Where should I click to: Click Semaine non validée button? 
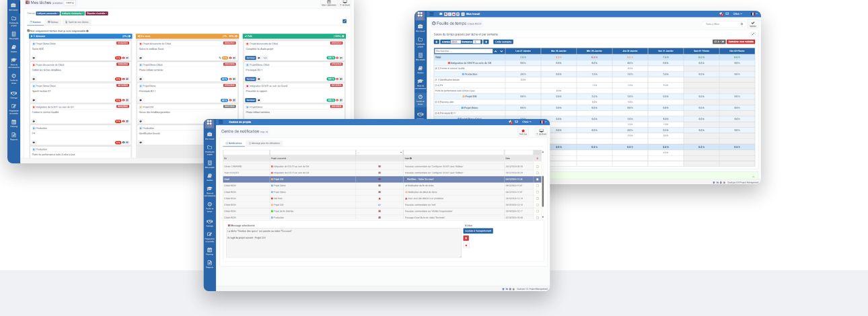click(740, 41)
